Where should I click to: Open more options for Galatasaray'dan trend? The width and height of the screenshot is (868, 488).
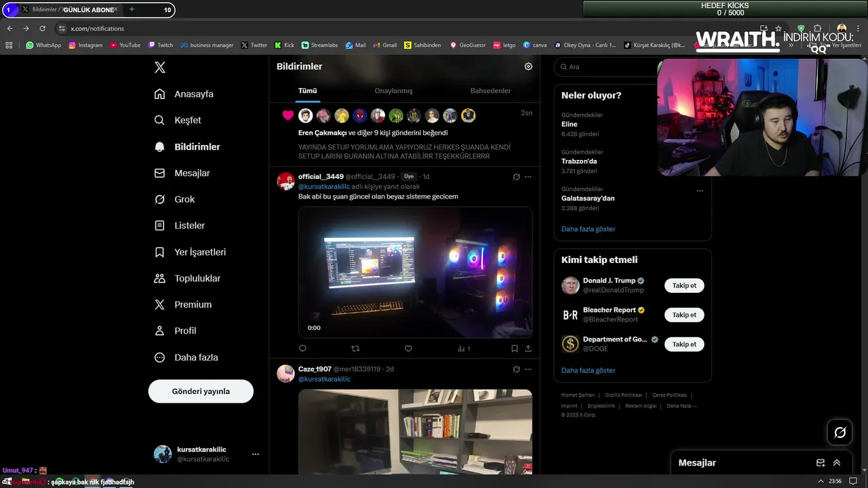pyautogui.click(x=700, y=190)
